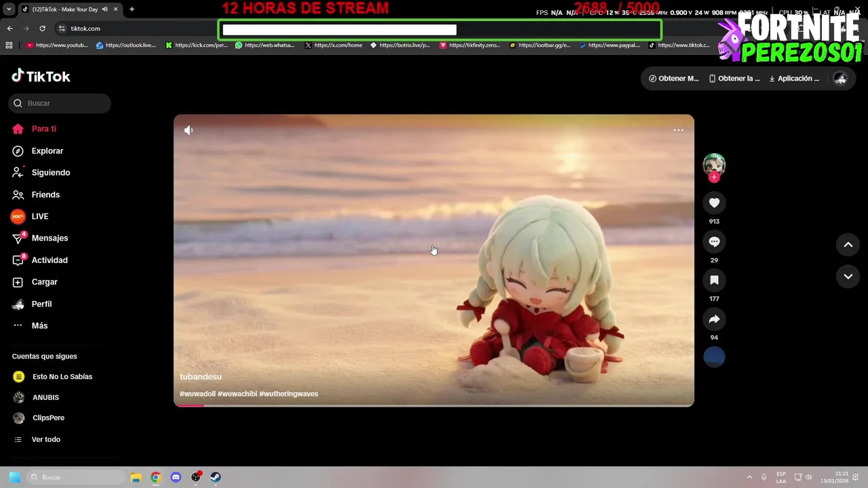Save the video with the bookmark icon
Viewport: 868px width, 488px height.
tap(714, 280)
